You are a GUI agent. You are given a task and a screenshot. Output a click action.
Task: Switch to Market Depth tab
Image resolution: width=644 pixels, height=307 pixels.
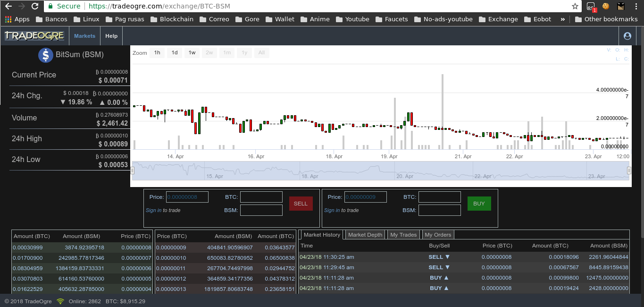365,235
